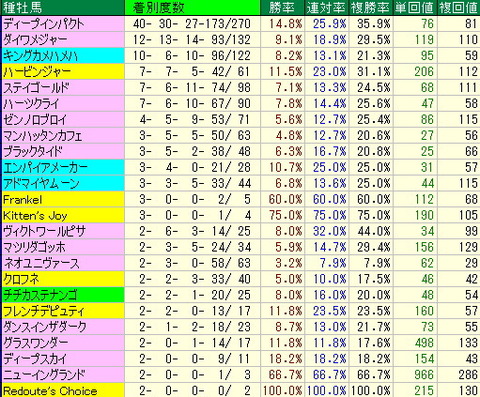The width and height of the screenshot is (480, 397).
Task: Select the ステイゴールド sire name
Action: pos(36,88)
